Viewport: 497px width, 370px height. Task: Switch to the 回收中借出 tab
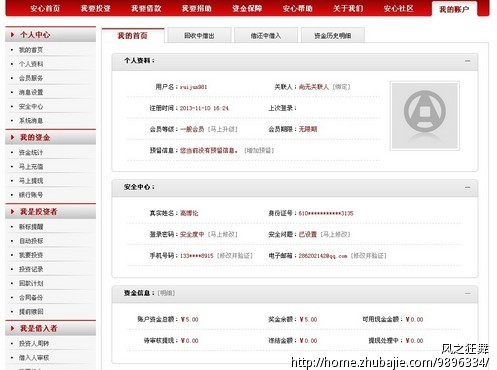(x=199, y=36)
